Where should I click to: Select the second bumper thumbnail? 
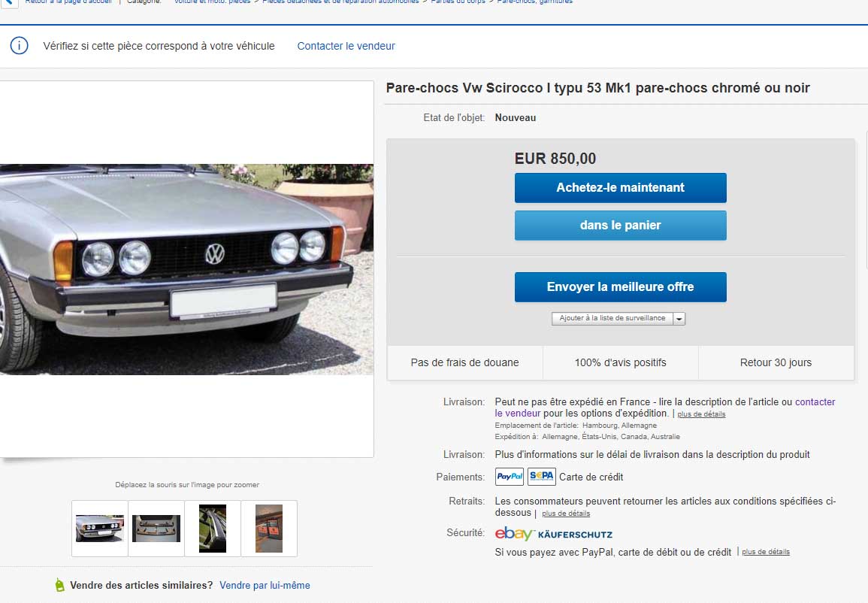(156, 529)
